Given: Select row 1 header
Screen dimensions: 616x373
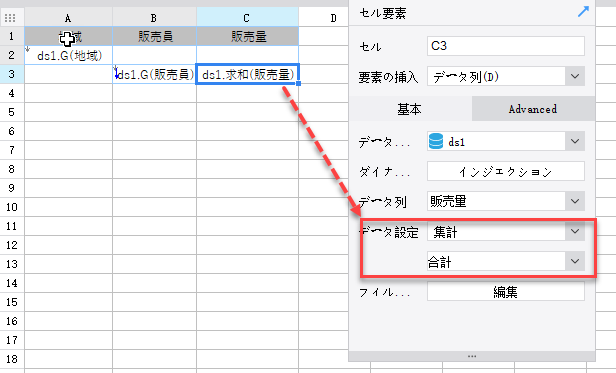Looking at the screenshot, I should click(12, 36).
